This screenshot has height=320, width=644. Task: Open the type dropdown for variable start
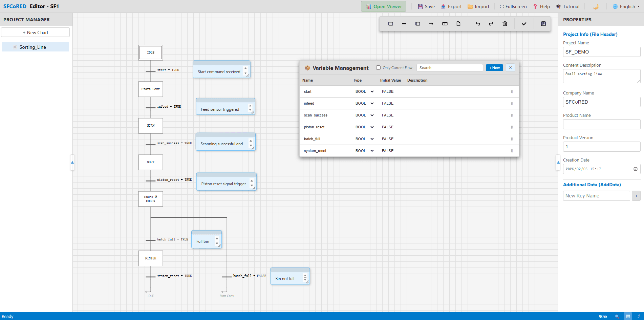tap(364, 91)
